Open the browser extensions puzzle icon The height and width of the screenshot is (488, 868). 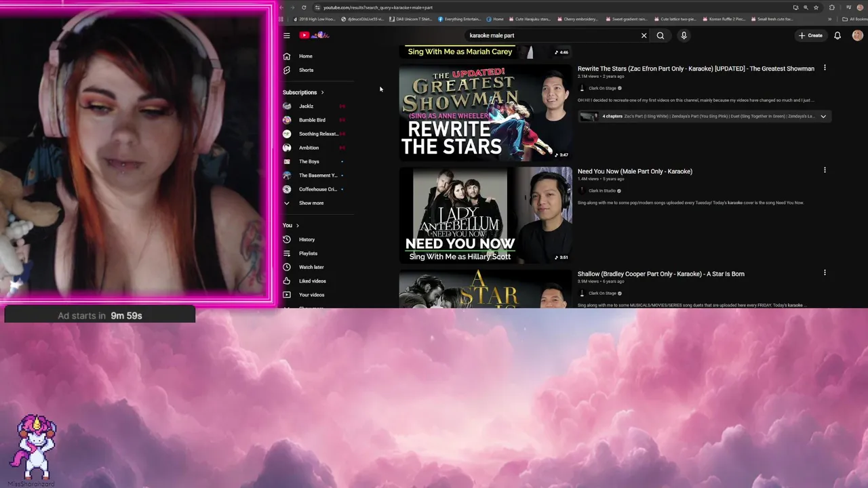tap(832, 7)
